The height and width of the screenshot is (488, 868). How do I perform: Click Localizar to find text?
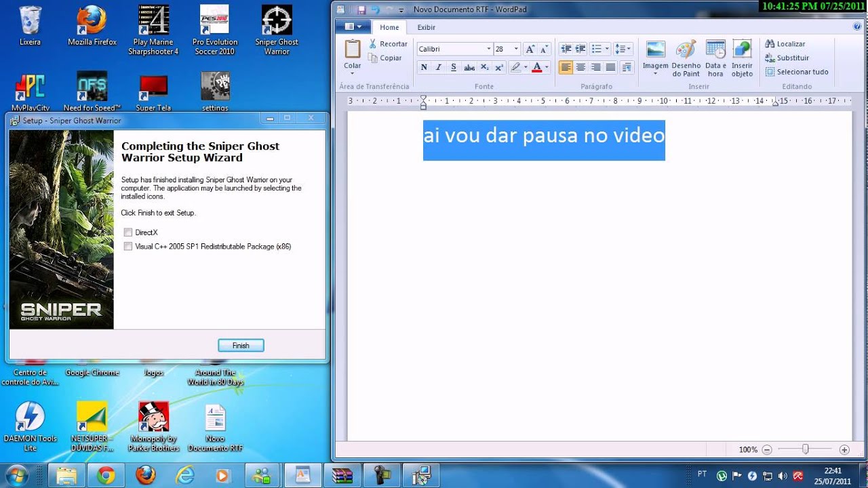point(785,44)
